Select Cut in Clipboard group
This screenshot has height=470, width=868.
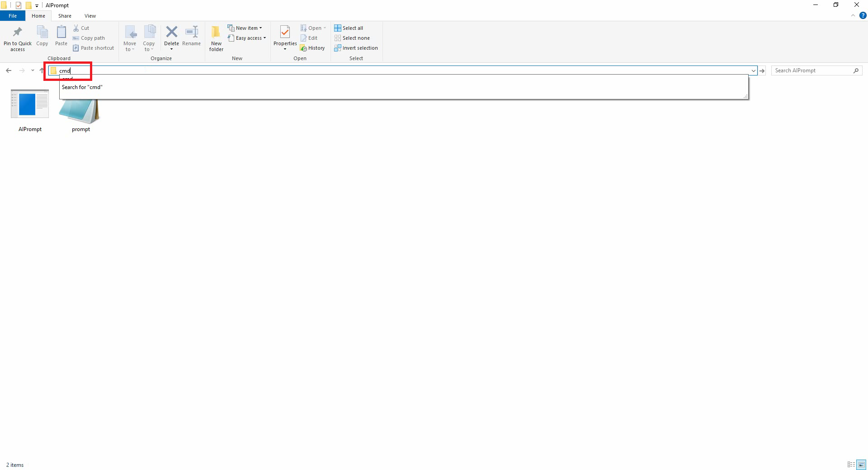(81, 28)
